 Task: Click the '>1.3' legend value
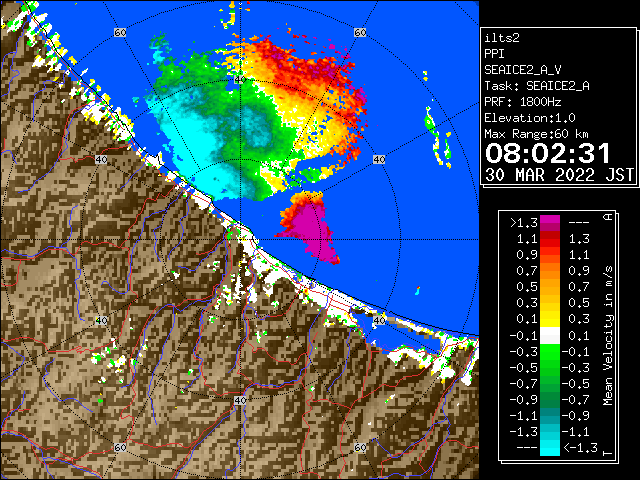pyautogui.click(x=524, y=223)
